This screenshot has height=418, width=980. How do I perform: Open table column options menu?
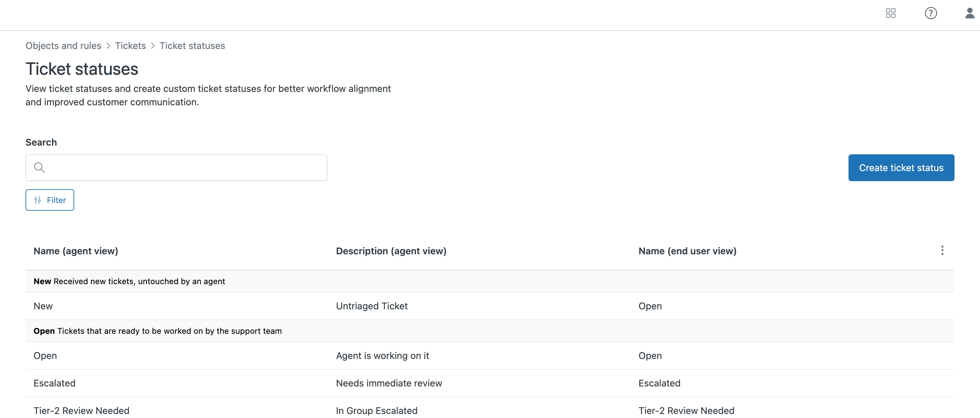pos(942,251)
